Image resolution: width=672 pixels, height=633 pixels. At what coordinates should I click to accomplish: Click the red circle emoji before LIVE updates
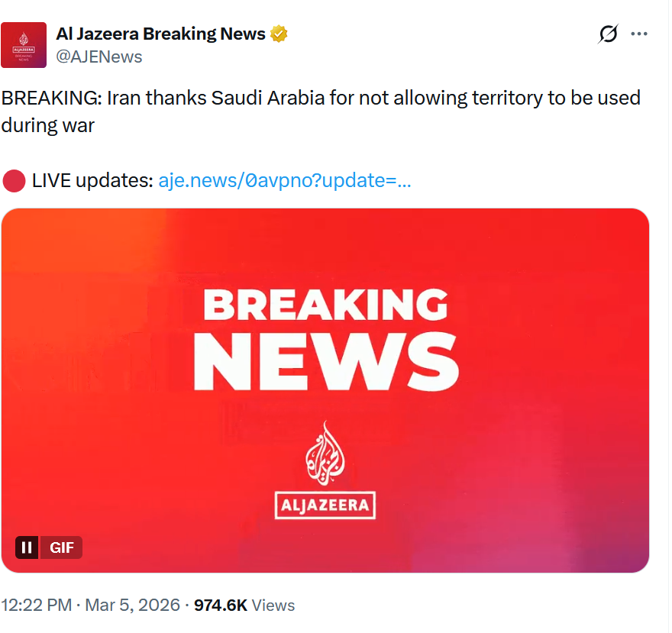point(14,181)
